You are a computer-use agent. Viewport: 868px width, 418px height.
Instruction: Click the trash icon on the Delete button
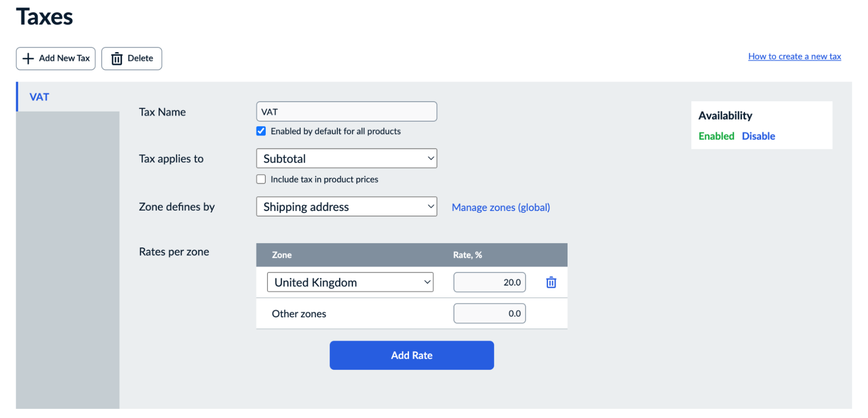pos(116,58)
